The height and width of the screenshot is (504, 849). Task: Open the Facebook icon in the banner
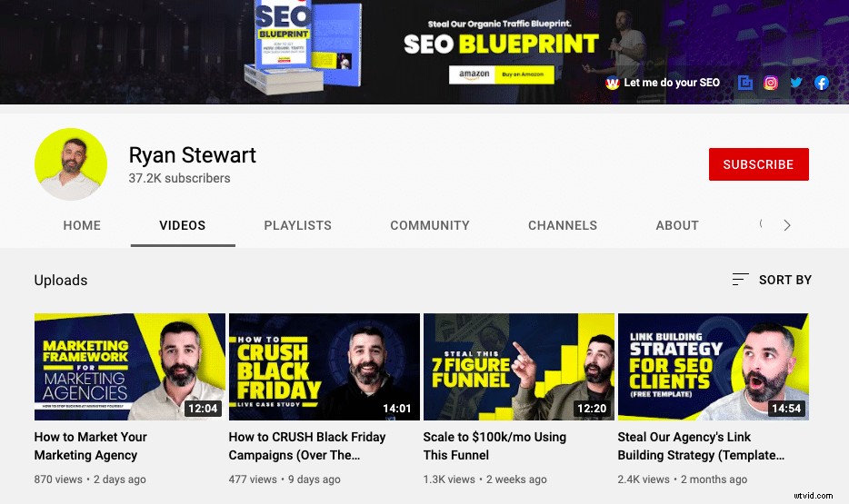(x=822, y=83)
